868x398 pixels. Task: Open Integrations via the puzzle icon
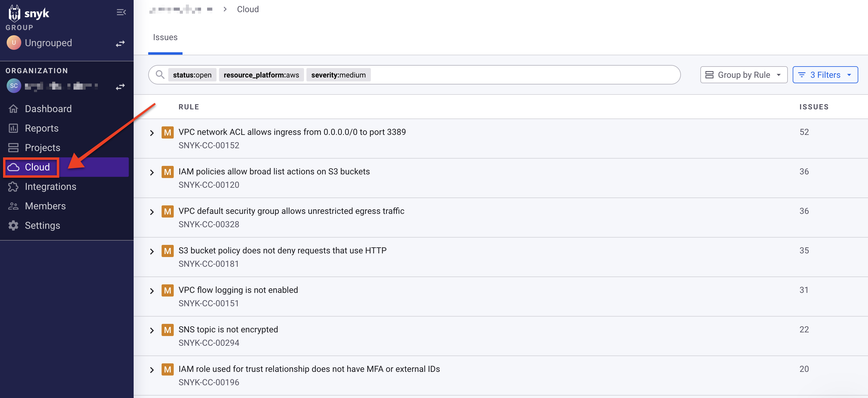[13, 187]
